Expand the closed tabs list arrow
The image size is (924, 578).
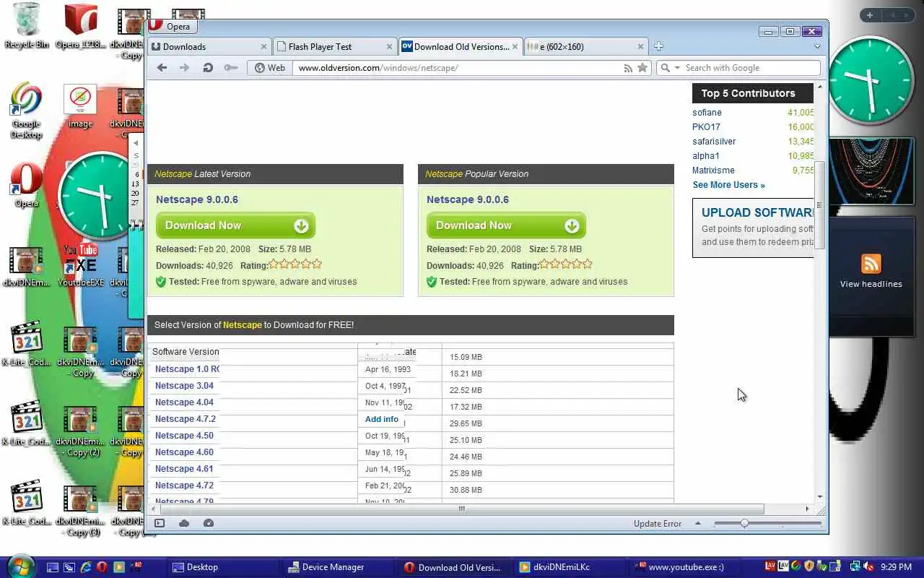click(x=817, y=46)
